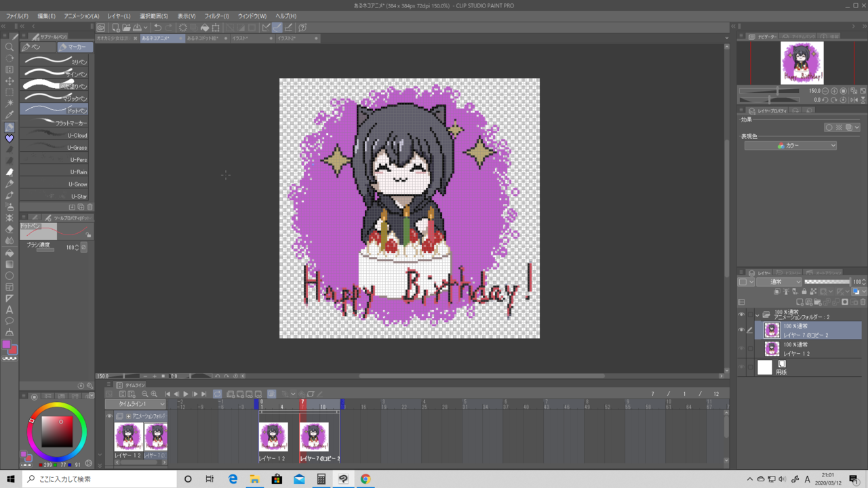The image size is (868, 488).
Task: Open the フィルター(I) menu
Action: (x=217, y=16)
